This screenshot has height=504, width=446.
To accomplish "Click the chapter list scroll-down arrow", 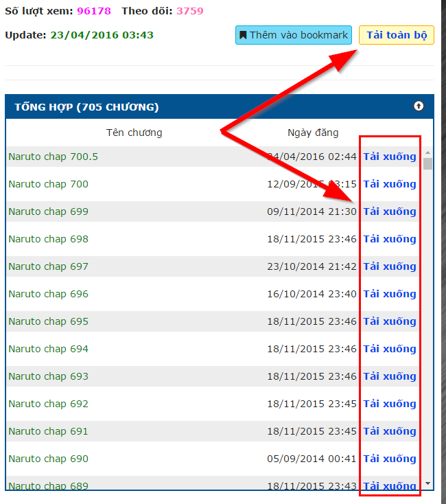I will click(x=427, y=483).
